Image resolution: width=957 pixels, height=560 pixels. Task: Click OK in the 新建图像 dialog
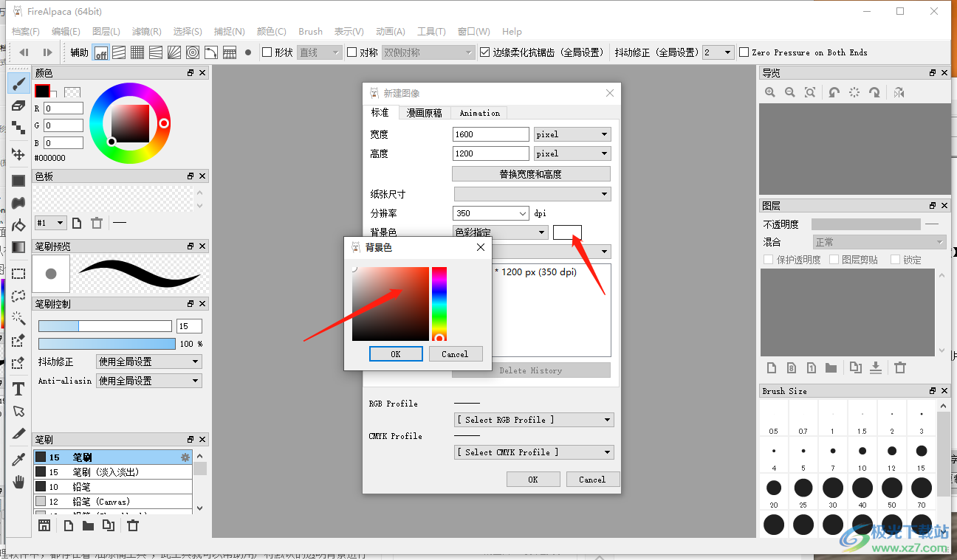(533, 480)
